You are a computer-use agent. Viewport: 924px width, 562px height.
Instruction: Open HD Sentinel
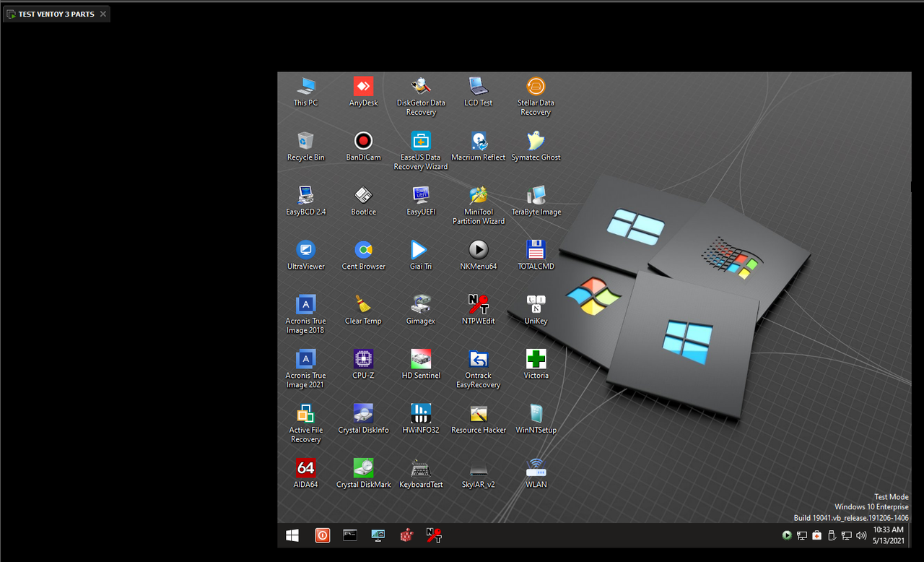[x=421, y=364]
